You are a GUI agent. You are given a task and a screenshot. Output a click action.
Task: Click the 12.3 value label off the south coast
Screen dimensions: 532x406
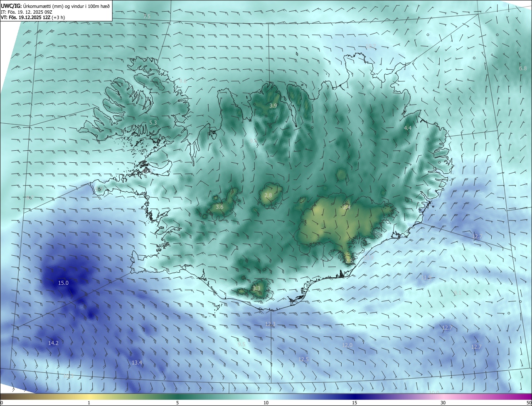(270, 324)
